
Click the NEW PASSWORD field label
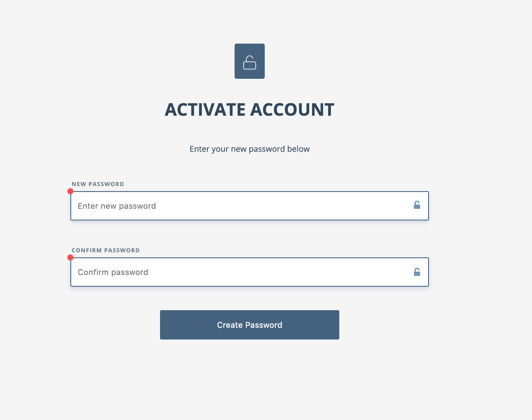point(98,184)
